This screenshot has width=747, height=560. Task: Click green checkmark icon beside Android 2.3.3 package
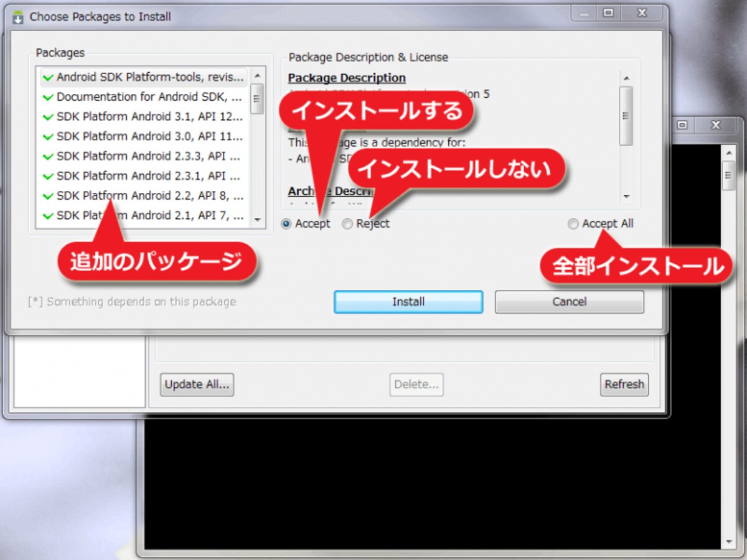48,157
